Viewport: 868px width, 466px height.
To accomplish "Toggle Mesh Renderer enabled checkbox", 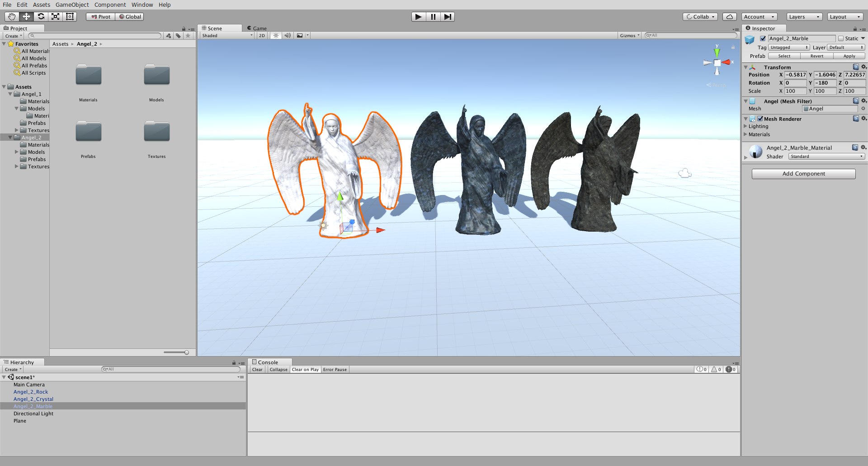I will tap(760, 119).
